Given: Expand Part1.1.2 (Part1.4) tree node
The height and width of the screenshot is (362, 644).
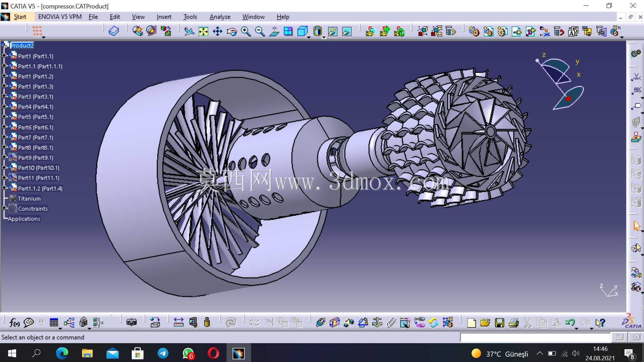Looking at the screenshot, I should 4,188.
